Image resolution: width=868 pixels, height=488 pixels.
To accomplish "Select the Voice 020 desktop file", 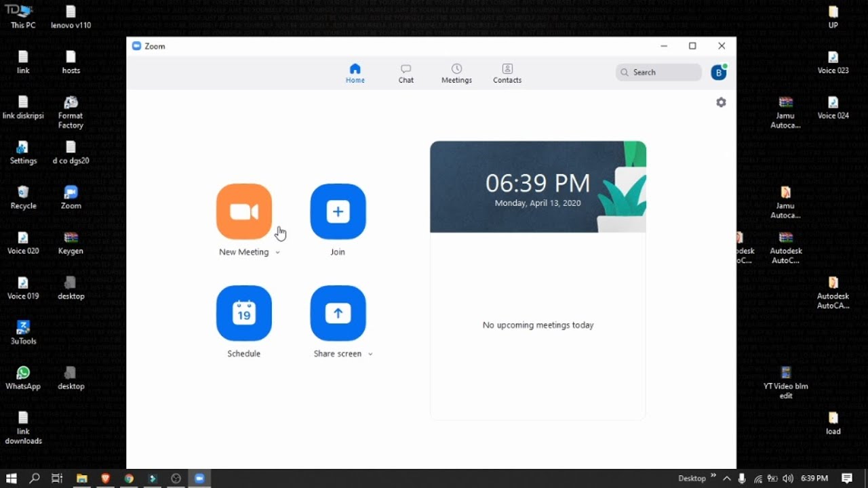I will tap(23, 243).
